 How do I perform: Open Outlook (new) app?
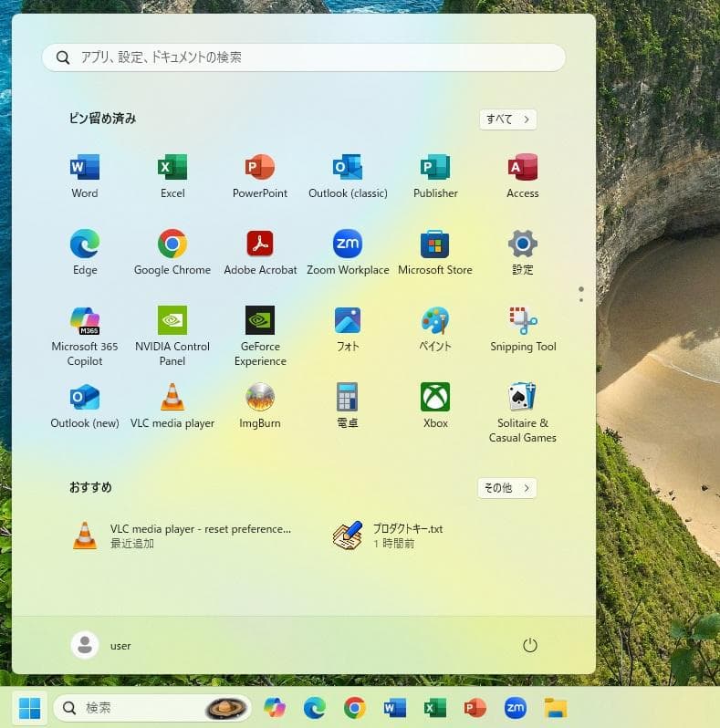click(x=85, y=406)
